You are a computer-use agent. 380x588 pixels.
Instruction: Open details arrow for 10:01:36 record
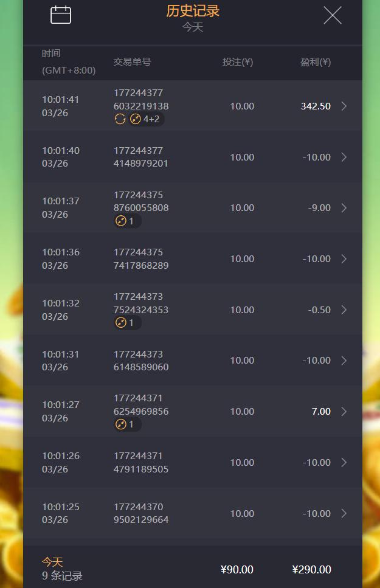click(x=344, y=259)
